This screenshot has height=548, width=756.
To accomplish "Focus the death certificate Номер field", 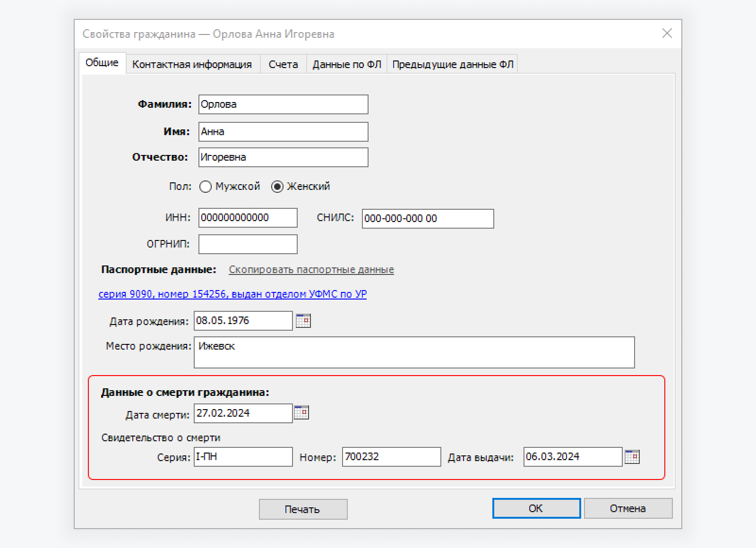I will point(392,457).
